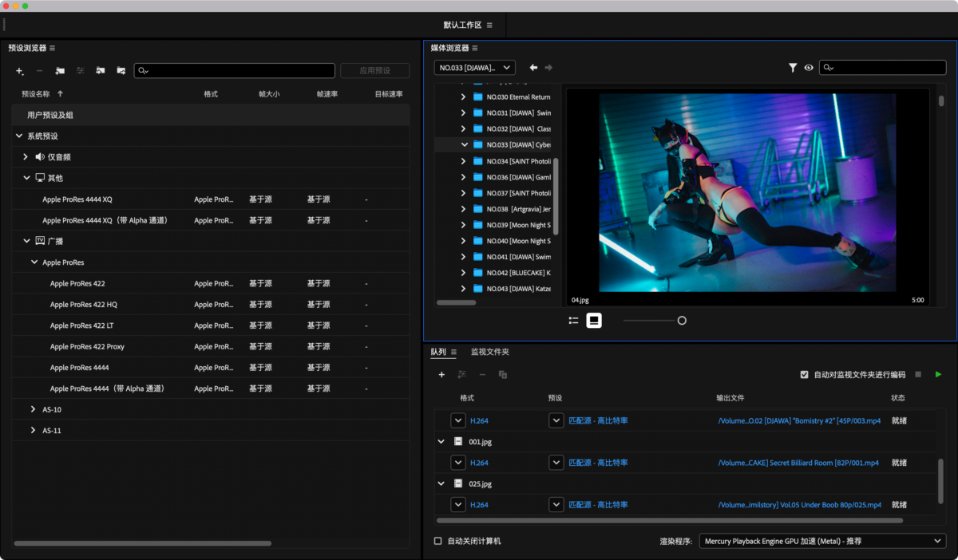Switch to the 监视文件夹 tab
The image size is (958, 560).
point(489,352)
